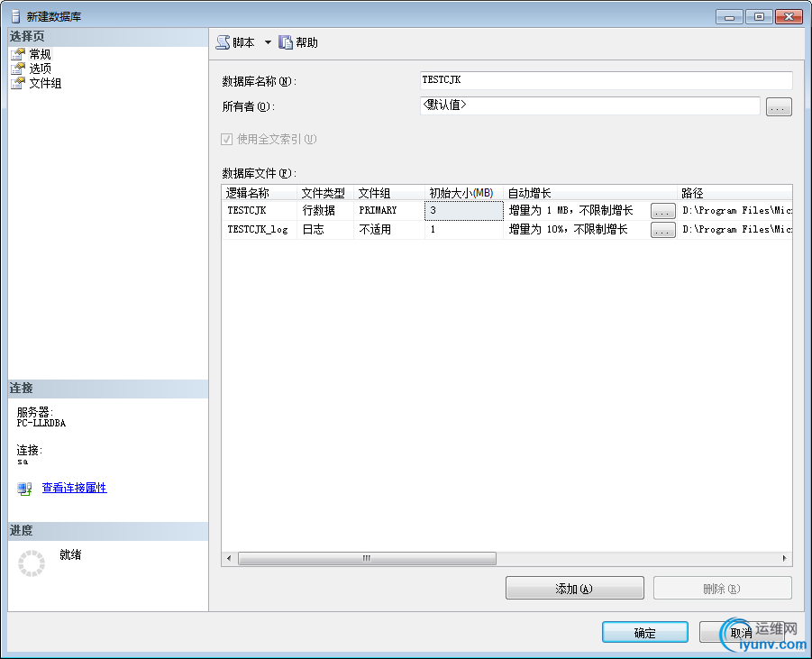Click 添加 to add a database file

(574, 587)
